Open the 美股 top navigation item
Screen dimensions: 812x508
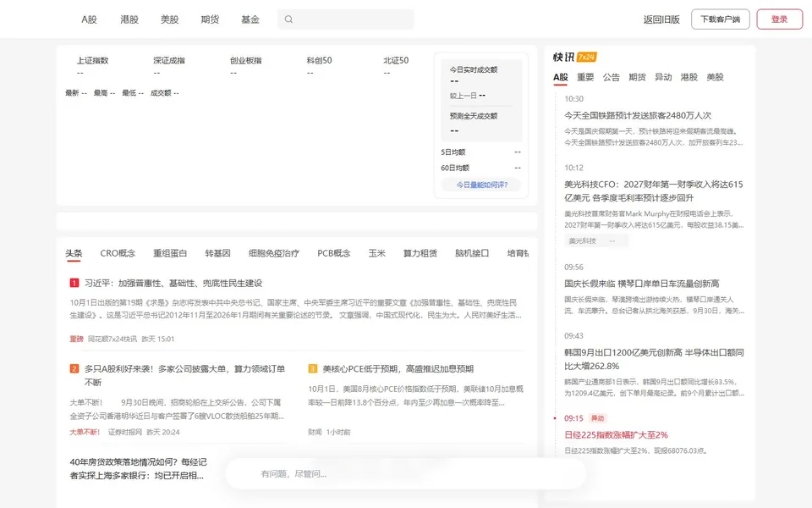[169, 19]
